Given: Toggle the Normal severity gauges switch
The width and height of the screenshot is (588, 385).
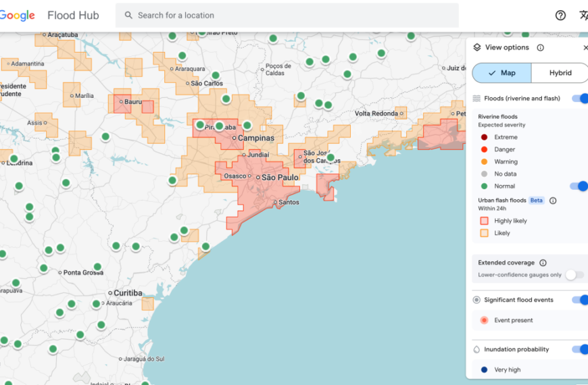Looking at the screenshot, I should point(579,186).
